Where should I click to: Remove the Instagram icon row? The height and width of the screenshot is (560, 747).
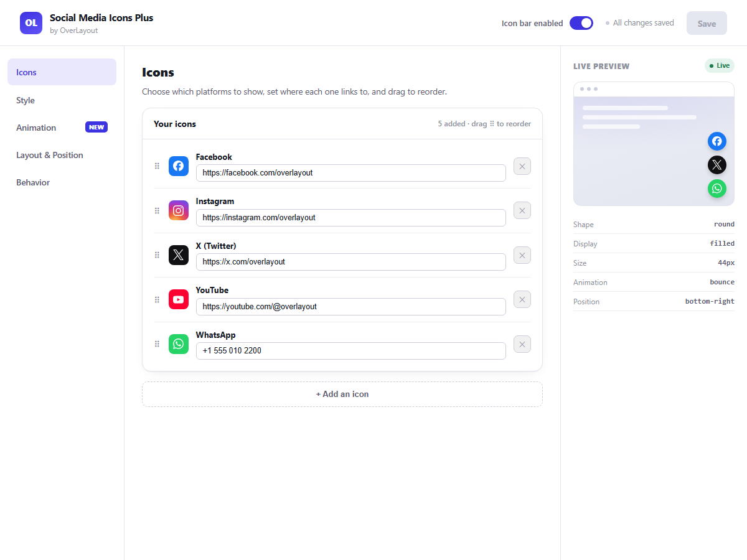click(x=522, y=210)
